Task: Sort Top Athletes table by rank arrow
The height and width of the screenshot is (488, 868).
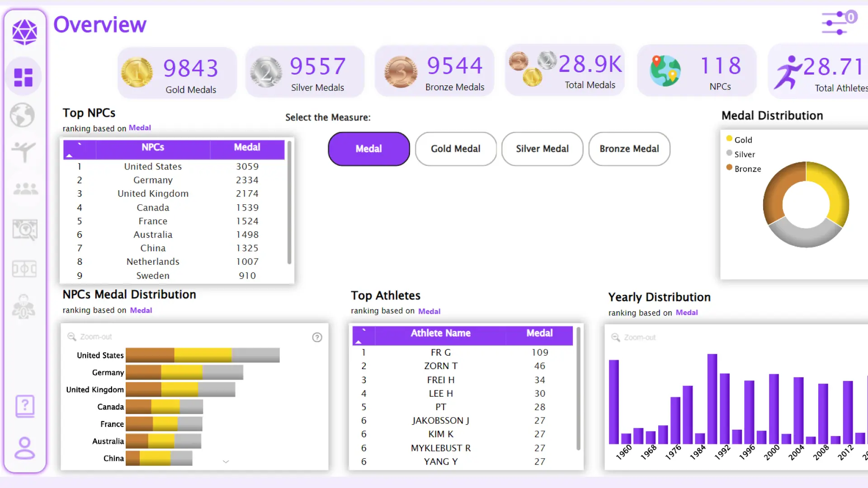Action: pyautogui.click(x=359, y=342)
